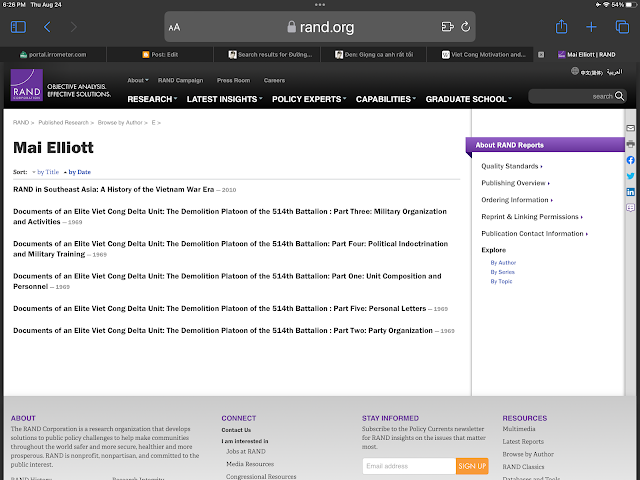640x480 pixels.
Task: Expand the POLICY EXPERTS menu
Action: pos(309,99)
